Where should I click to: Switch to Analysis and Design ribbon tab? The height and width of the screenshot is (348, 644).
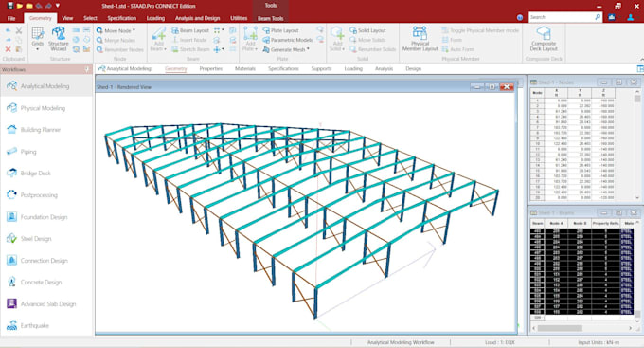pyautogui.click(x=197, y=18)
